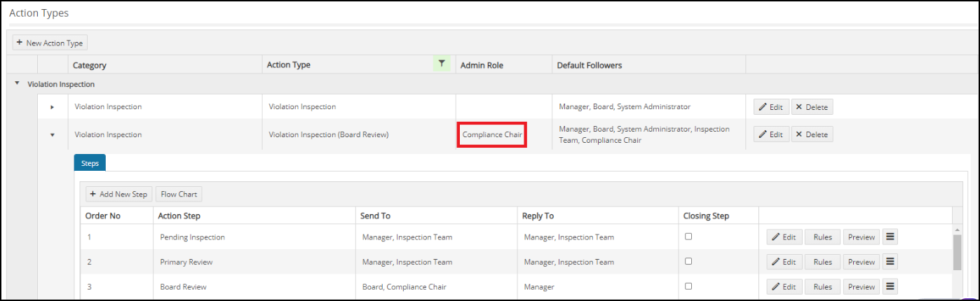Click Manager, Board, System Administrator followers cell

[x=625, y=107]
